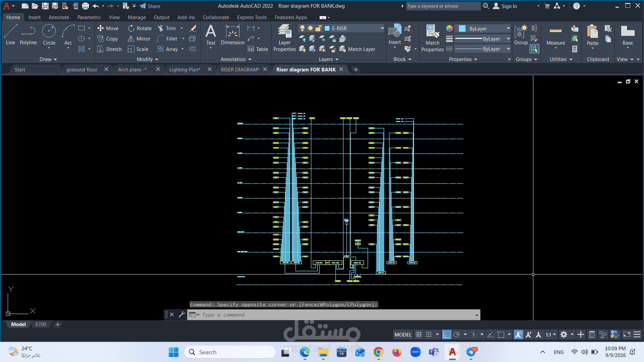
Task: Toggle polar tracking in status bar
Action: tap(457, 335)
